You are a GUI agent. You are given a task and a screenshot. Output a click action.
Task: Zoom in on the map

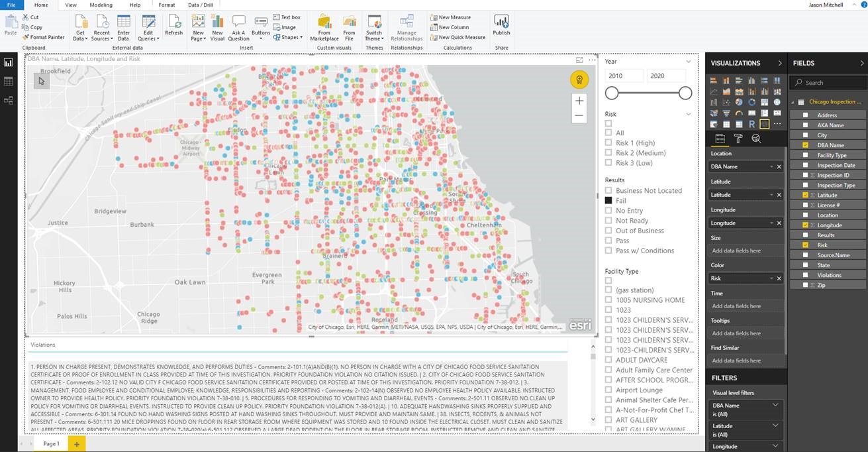click(579, 101)
